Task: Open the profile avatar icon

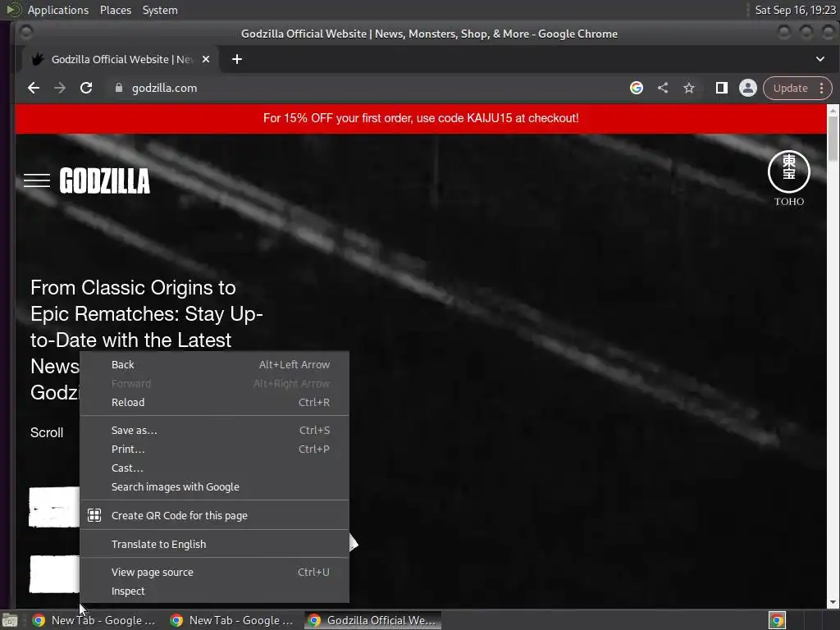Action: pyautogui.click(x=747, y=88)
